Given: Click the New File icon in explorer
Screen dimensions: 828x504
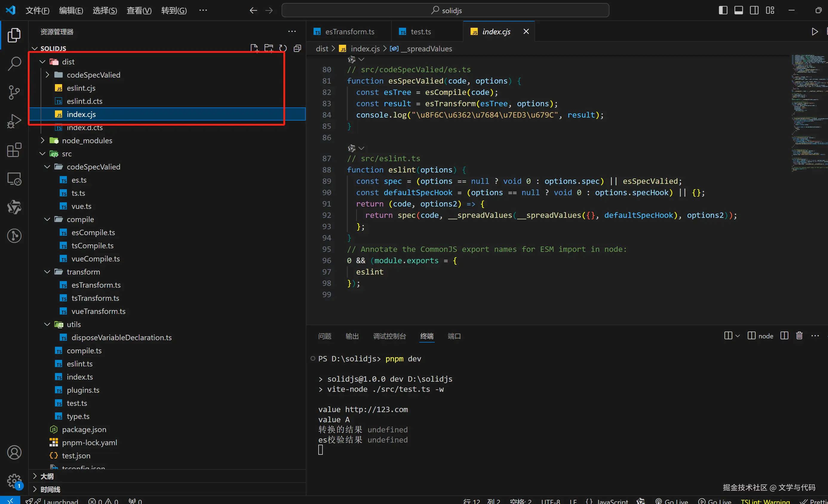Looking at the screenshot, I should [x=254, y=48].
